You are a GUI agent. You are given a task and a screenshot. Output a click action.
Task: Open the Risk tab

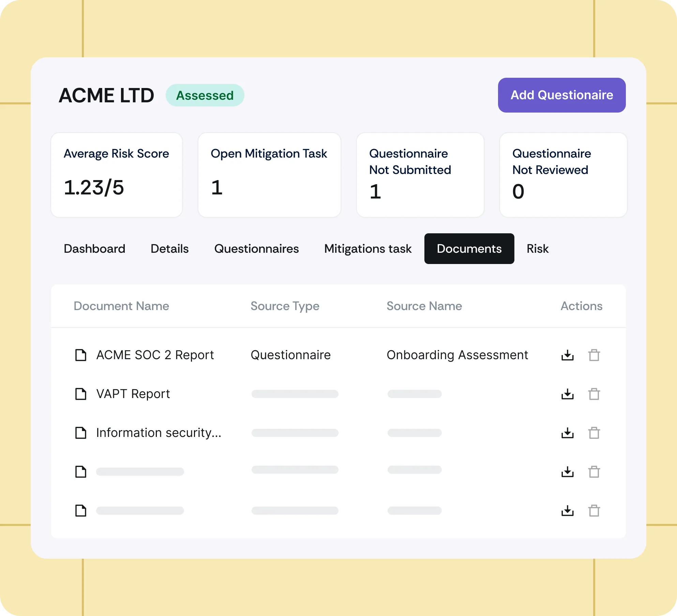(x=537, y=249)
